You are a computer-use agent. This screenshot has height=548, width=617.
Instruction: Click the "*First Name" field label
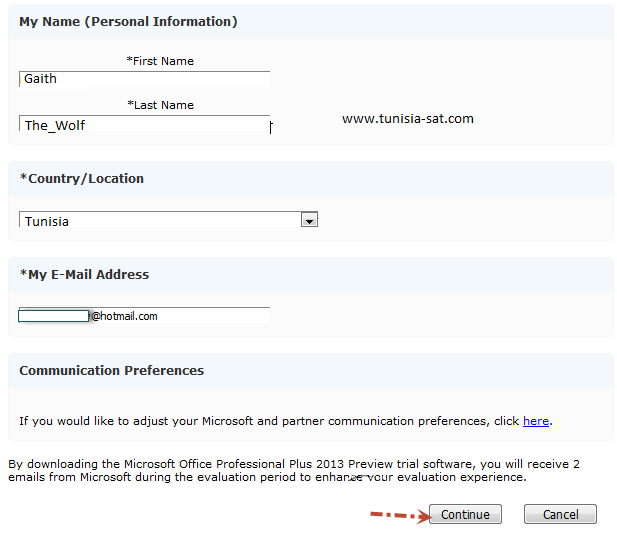[x=160, y=61]
